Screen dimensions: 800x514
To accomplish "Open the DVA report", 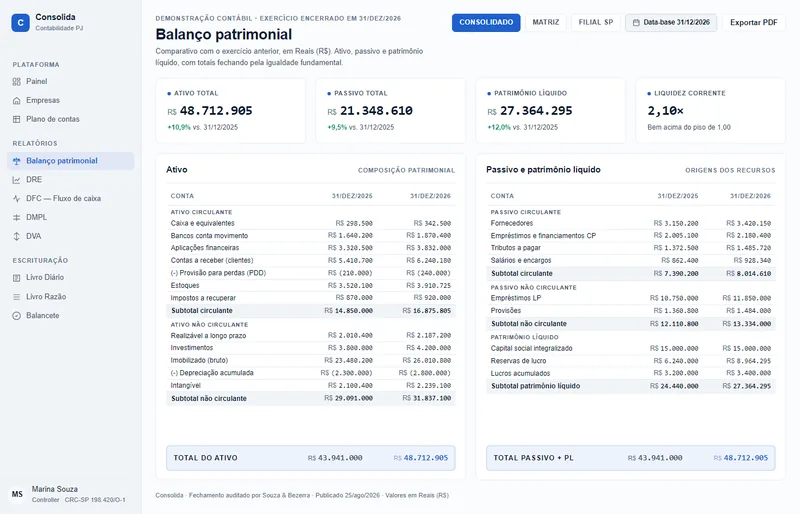I will [70, 236].
